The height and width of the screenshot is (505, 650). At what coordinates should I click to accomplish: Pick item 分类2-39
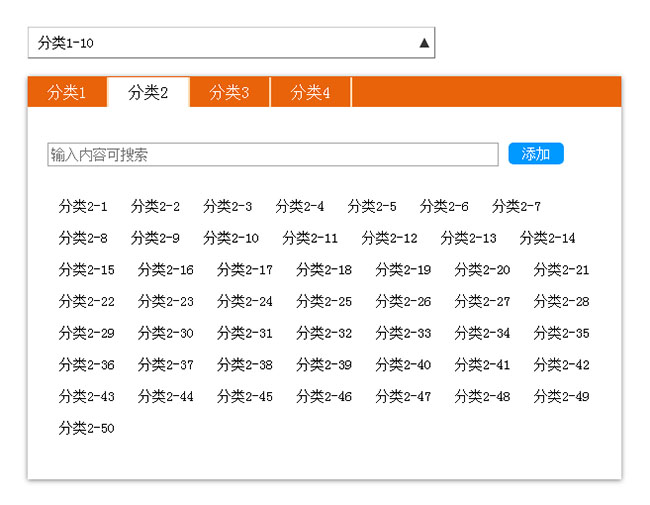coord(324,365)
